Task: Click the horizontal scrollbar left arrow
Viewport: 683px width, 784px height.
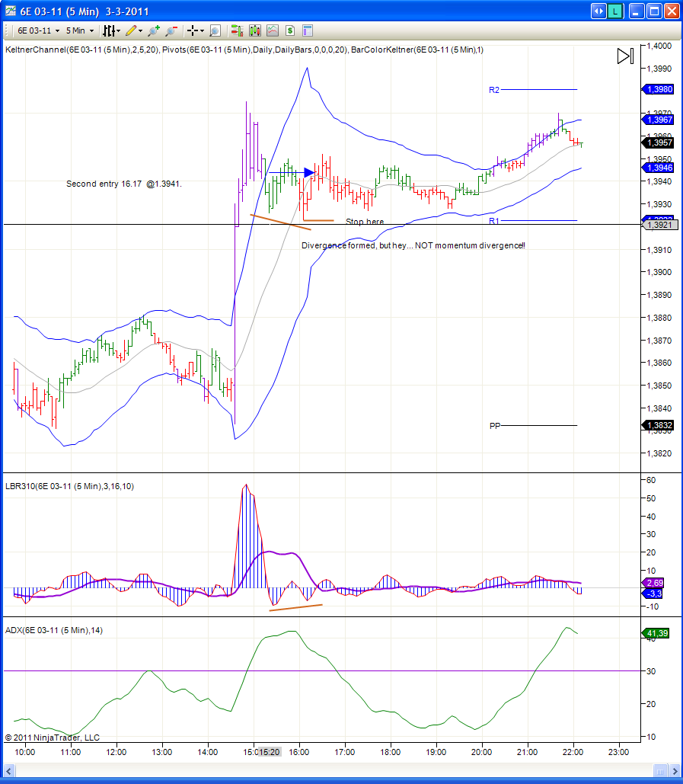Action: [8, 770]
